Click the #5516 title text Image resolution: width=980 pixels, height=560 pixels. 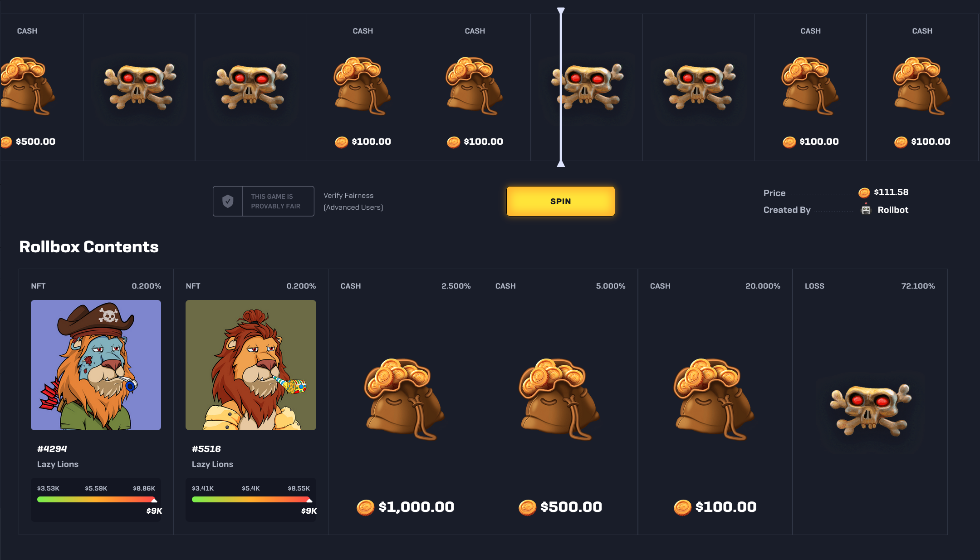coord(206,449)
